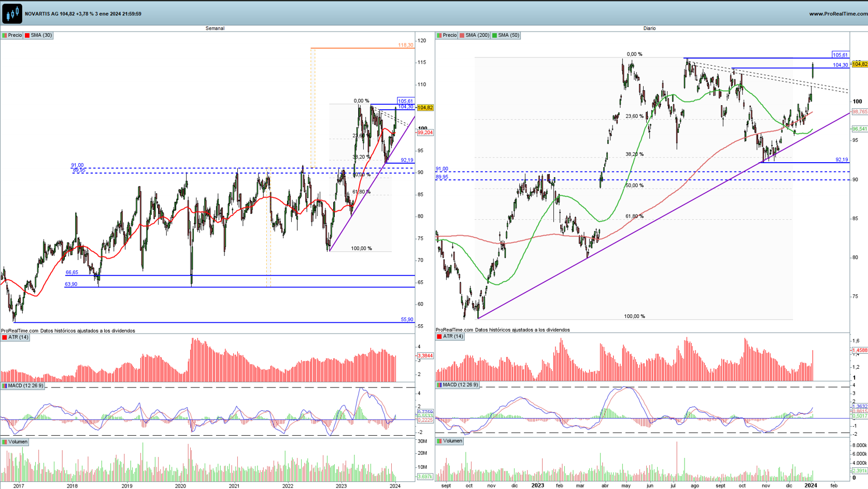Click the 105,61 level label in Semanal chart
868x489 pixels.
[x=405, y=101]
